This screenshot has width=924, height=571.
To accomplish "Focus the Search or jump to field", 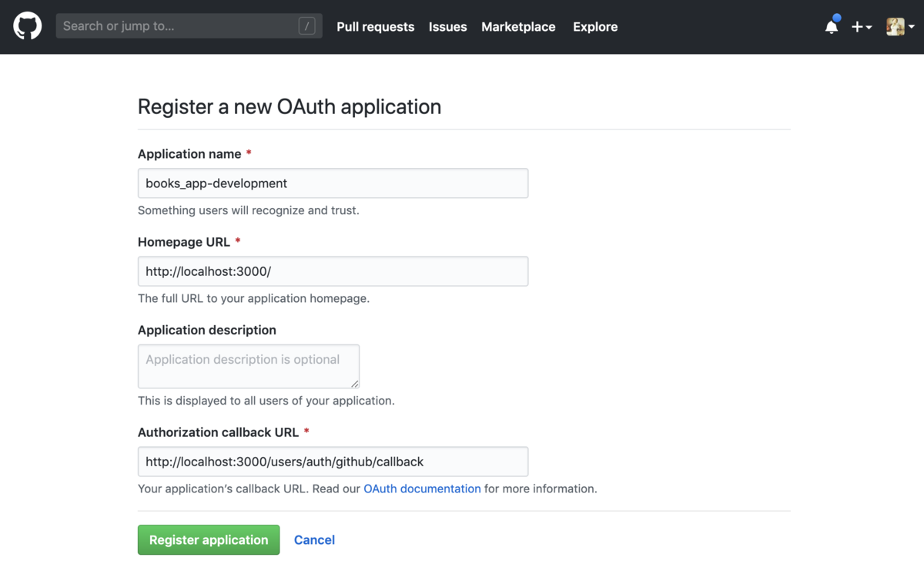I will [x=189, y=26].
